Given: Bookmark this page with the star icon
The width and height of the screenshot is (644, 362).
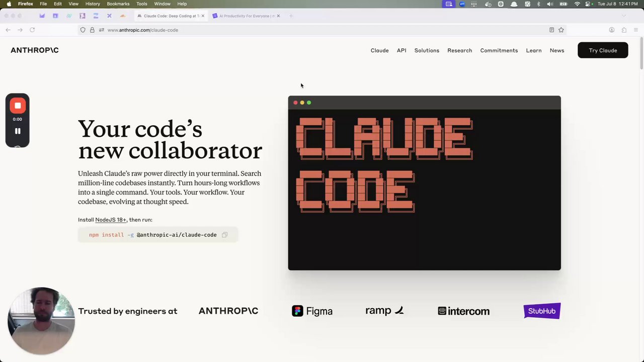Looking at the screenshot, I should pos(561,30).
